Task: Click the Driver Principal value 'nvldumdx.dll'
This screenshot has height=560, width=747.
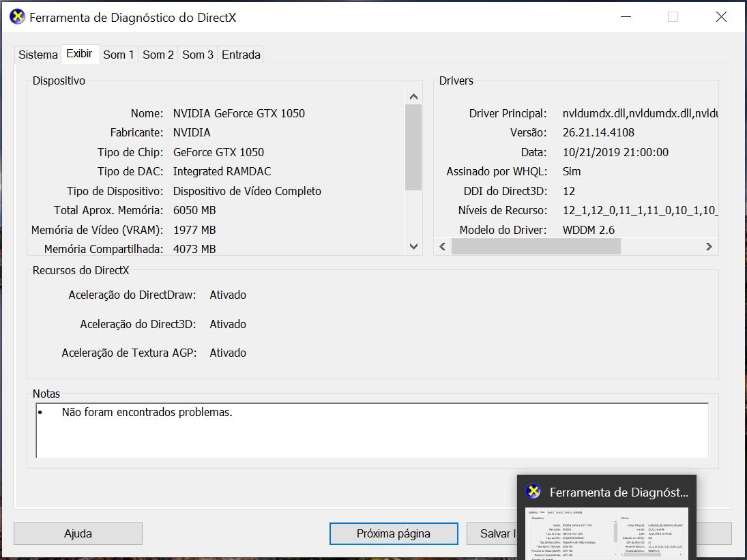Action: tap(641, 113)
